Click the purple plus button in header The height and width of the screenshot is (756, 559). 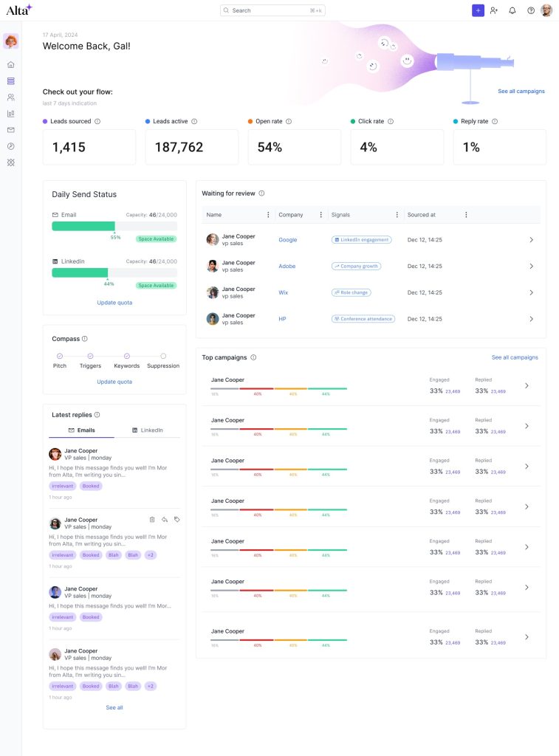[x=478, y=10]
